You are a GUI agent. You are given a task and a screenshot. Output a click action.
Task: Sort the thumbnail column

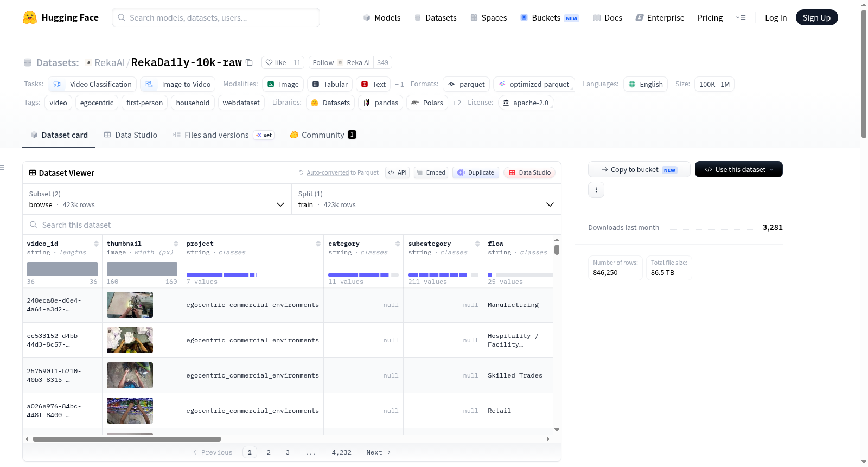pos(176,244)
